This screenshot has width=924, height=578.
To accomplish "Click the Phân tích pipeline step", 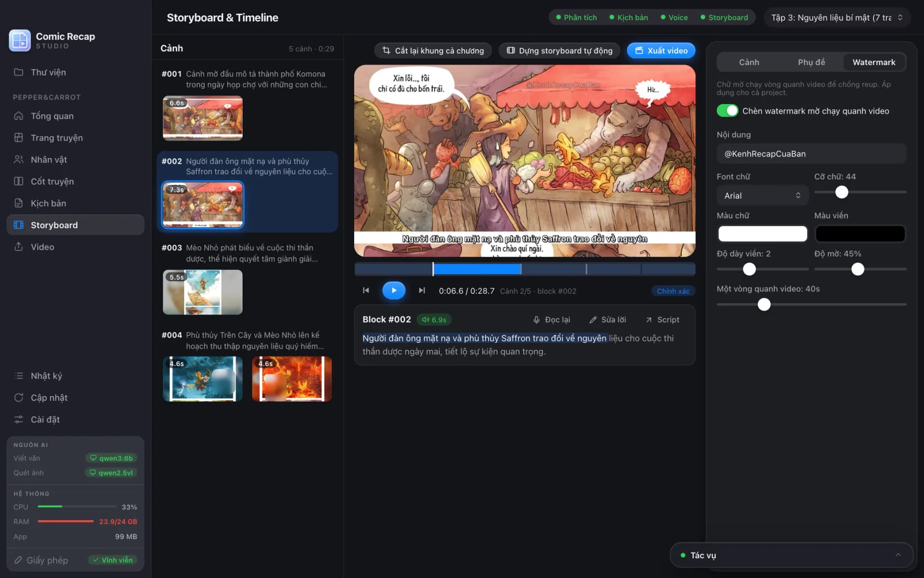I will 577,18.
